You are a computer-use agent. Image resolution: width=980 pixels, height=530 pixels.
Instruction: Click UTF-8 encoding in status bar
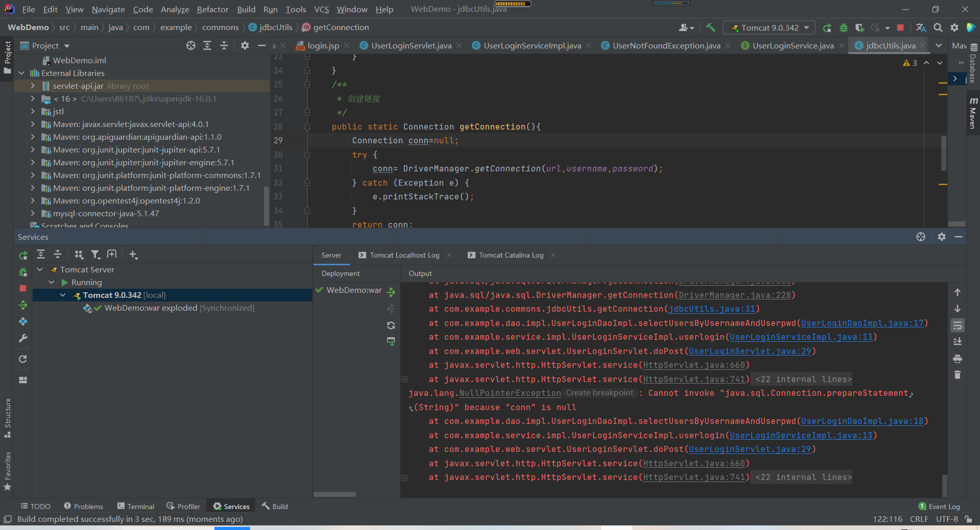coord(947,519)
